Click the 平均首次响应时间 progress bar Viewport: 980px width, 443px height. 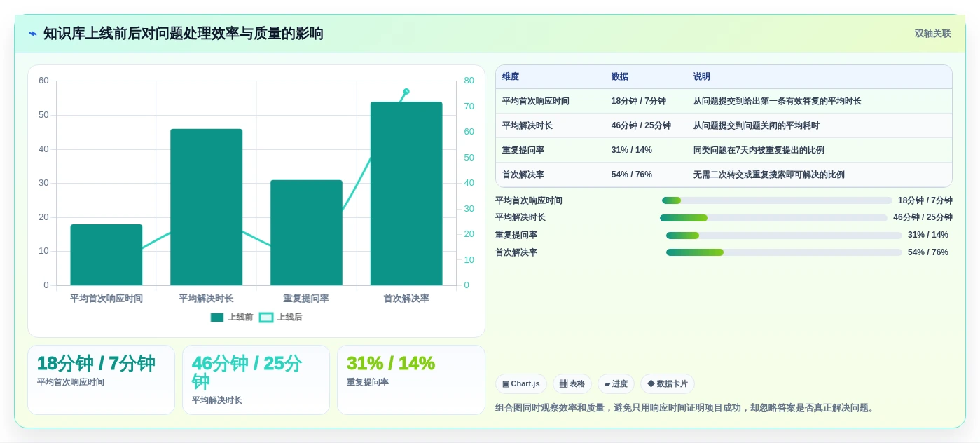coord(777,200)
